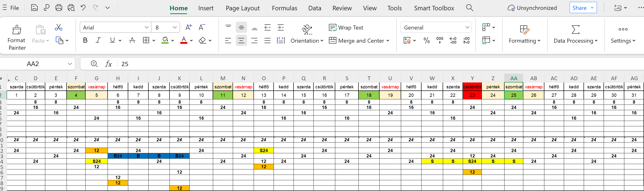Click the Print icon
Image resolution: width=644 pixels, height=191 pixels.
click(59, 8)
